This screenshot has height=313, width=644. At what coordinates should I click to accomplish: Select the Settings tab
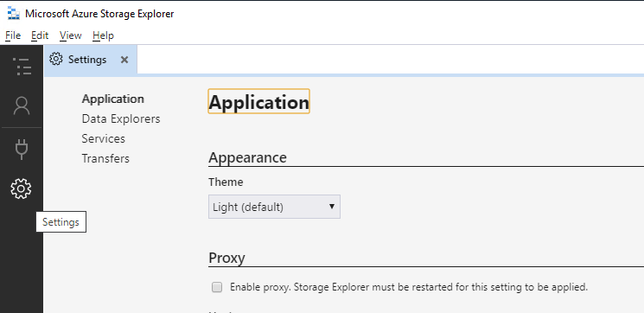coord(91,60)
